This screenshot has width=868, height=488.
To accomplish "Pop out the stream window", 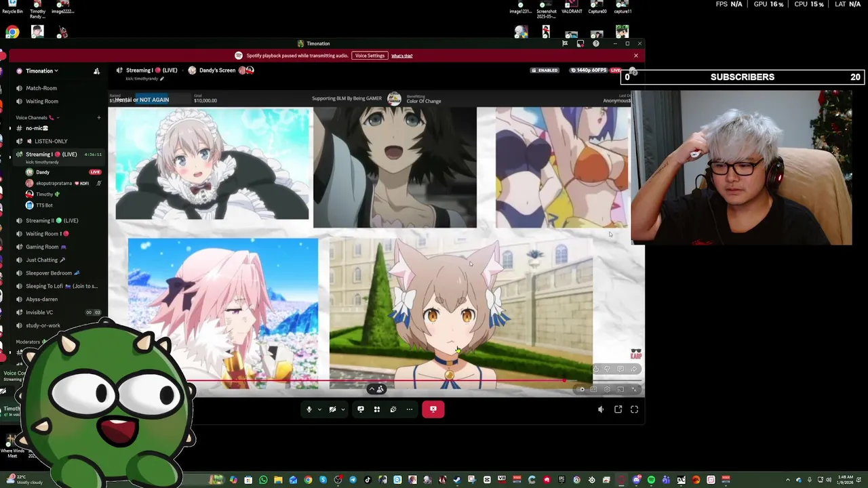I will point(618,409).
